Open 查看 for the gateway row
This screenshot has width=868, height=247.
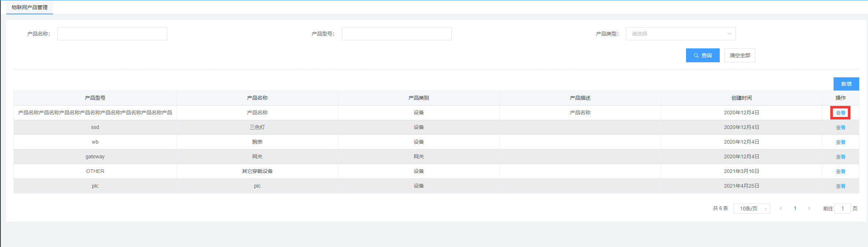click(841, 157)
